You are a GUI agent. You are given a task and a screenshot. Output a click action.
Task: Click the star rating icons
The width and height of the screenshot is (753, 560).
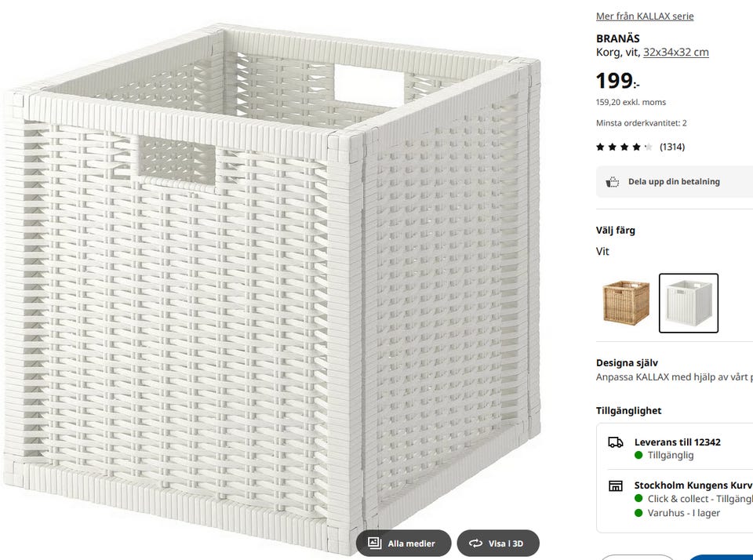tap(624, 147)
